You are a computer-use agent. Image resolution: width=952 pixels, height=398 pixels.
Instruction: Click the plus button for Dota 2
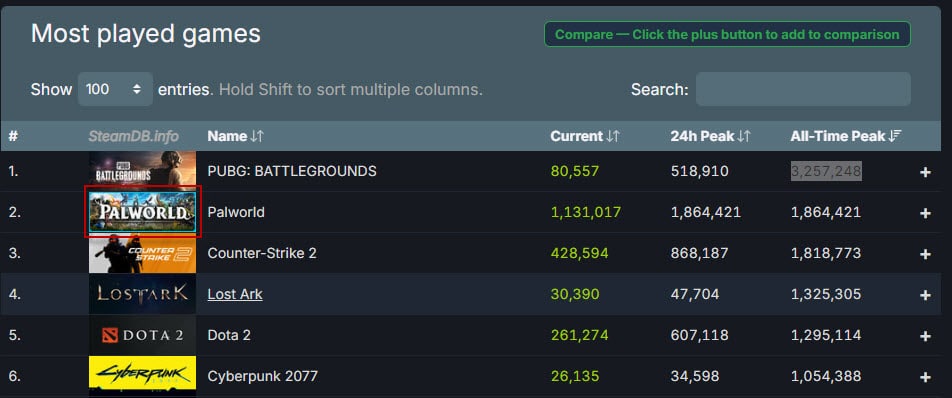[925, 336]
